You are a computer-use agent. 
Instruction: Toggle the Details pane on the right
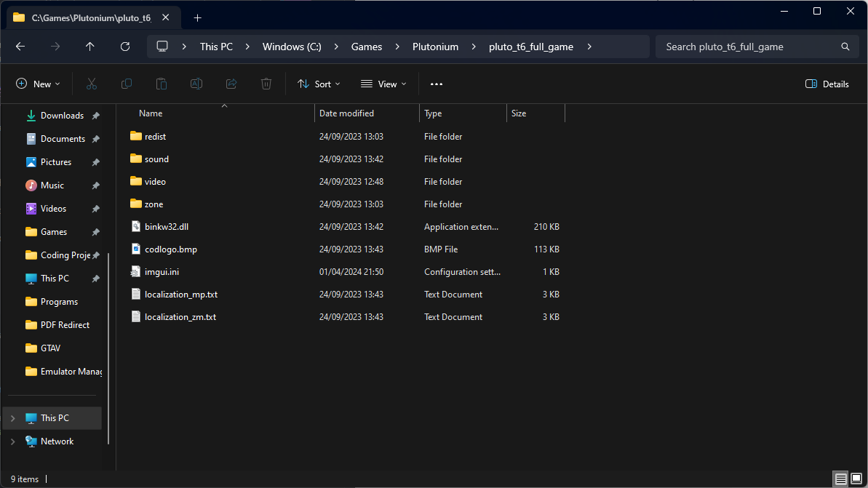827,84
